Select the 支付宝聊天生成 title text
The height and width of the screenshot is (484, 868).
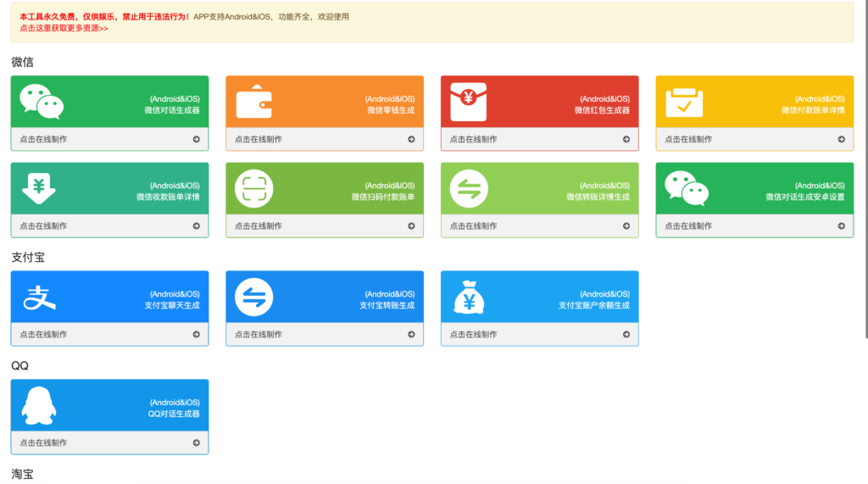172,305
